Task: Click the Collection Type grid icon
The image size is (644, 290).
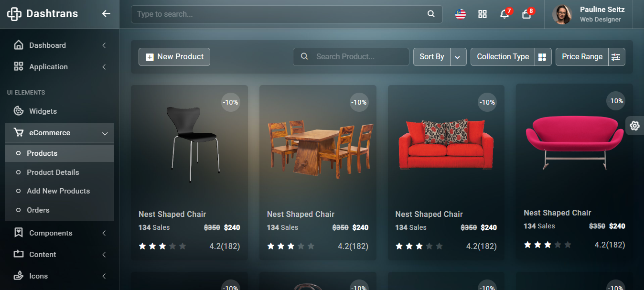Action: (543, 57)
